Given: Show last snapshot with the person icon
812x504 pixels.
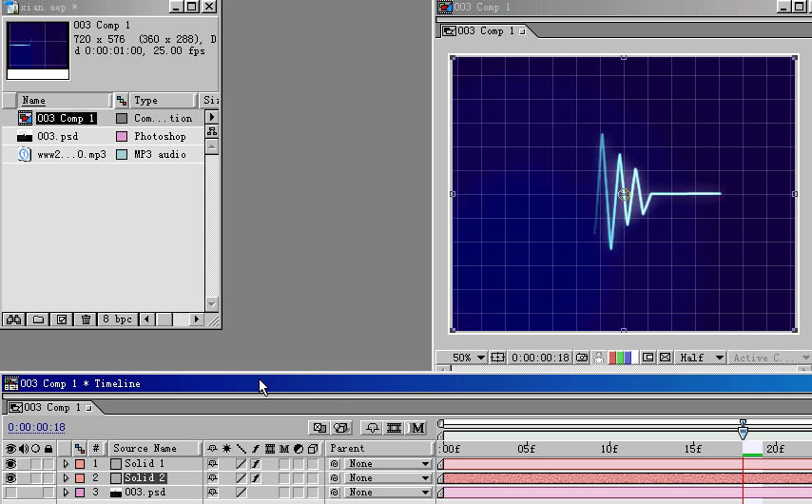Looking at the screenshot, I should (x=599, y=358).
